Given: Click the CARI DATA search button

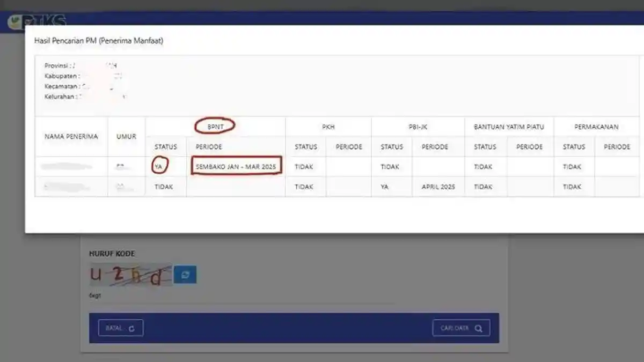Looking at the screenshot, I should pos(461,328).
